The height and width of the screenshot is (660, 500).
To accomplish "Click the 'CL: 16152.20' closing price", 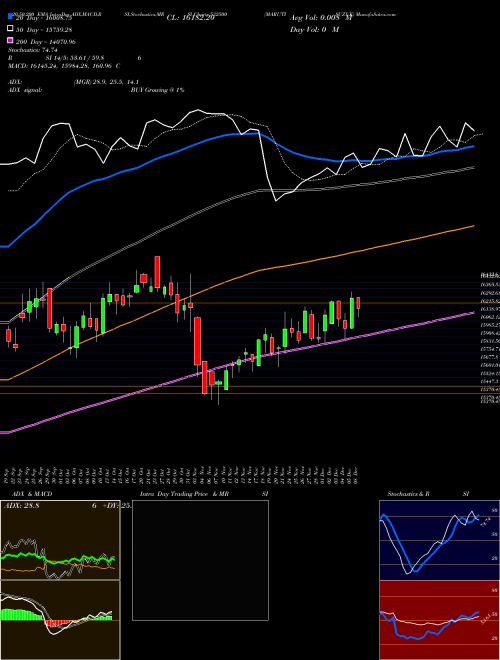I will (x=190, y=18).
